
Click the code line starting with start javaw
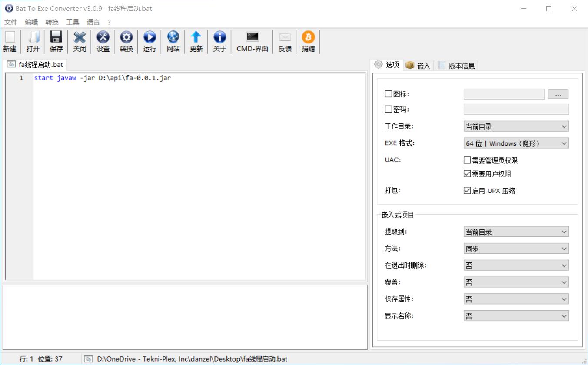click(x=103, y=78)
